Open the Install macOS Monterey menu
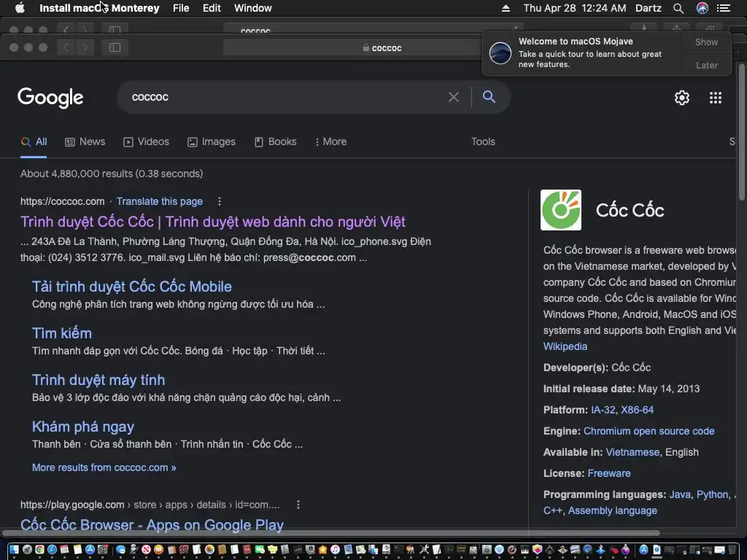This screenshot has width=747, height=560. [x=99, y=8]
